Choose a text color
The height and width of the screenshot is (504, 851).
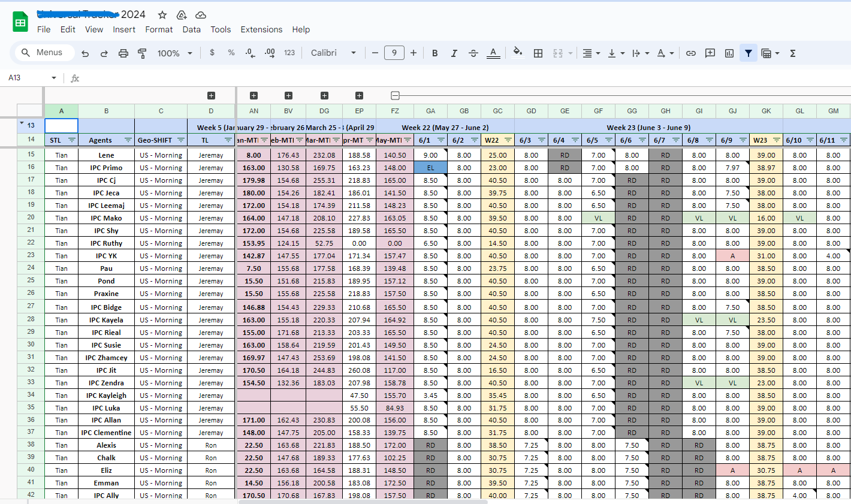click(x=493, y=53)
